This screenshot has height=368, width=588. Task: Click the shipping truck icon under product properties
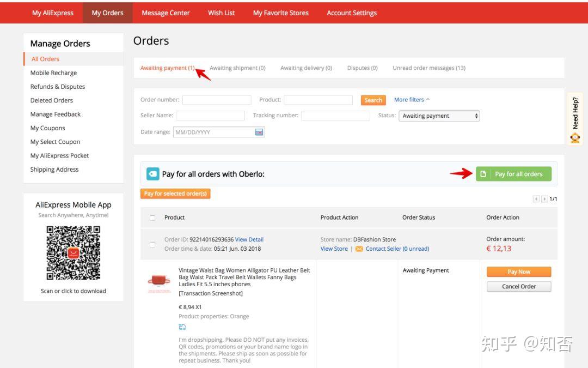[x=182, y=327]
